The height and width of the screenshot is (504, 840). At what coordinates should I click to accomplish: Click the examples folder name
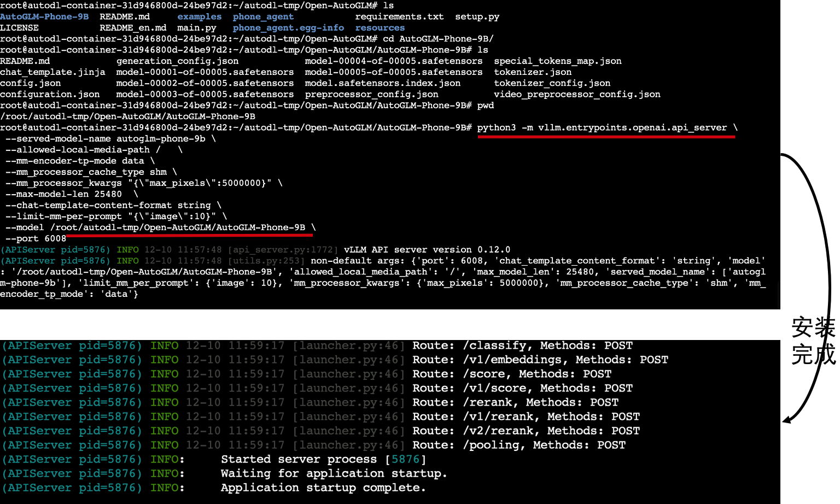(x=199, y=17)
